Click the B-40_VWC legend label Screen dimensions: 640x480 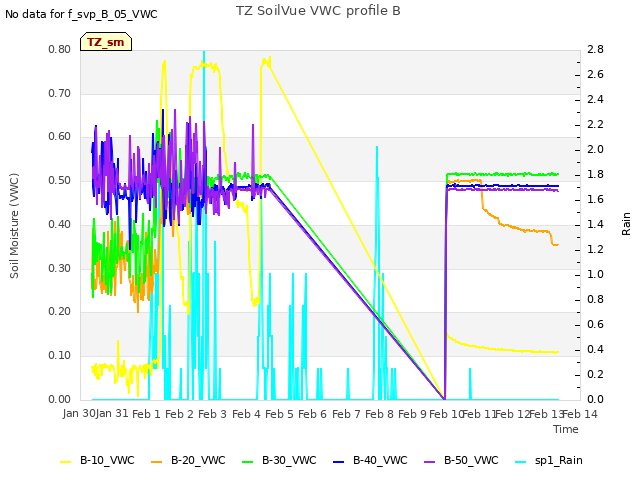click(x=380, y=461)
